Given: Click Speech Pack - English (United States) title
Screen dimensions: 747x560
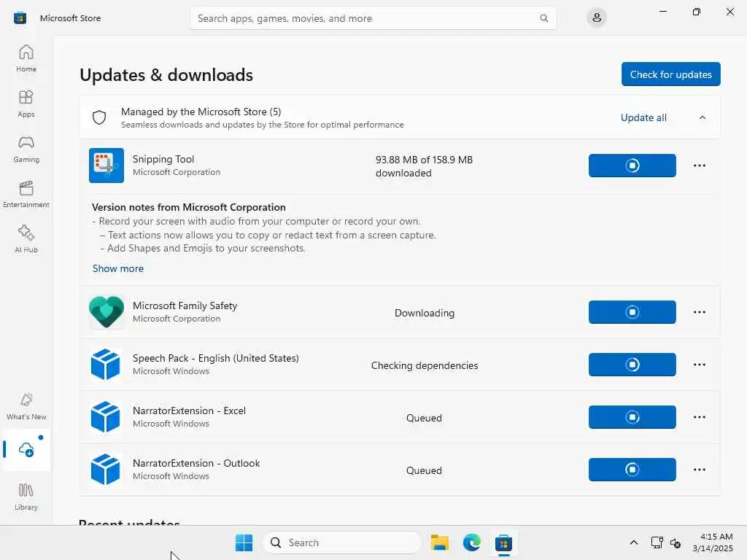Looking at the screenshot, I should click(216, 358).
